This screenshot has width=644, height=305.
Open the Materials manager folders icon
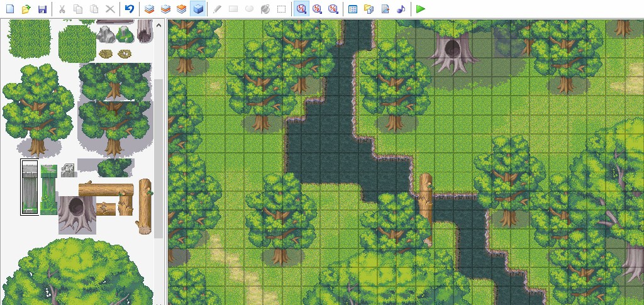(x=369, y=9)
